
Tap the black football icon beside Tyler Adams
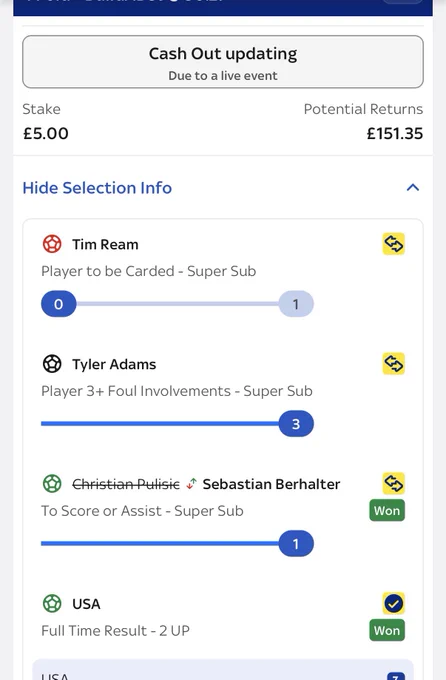coord(52,364)
